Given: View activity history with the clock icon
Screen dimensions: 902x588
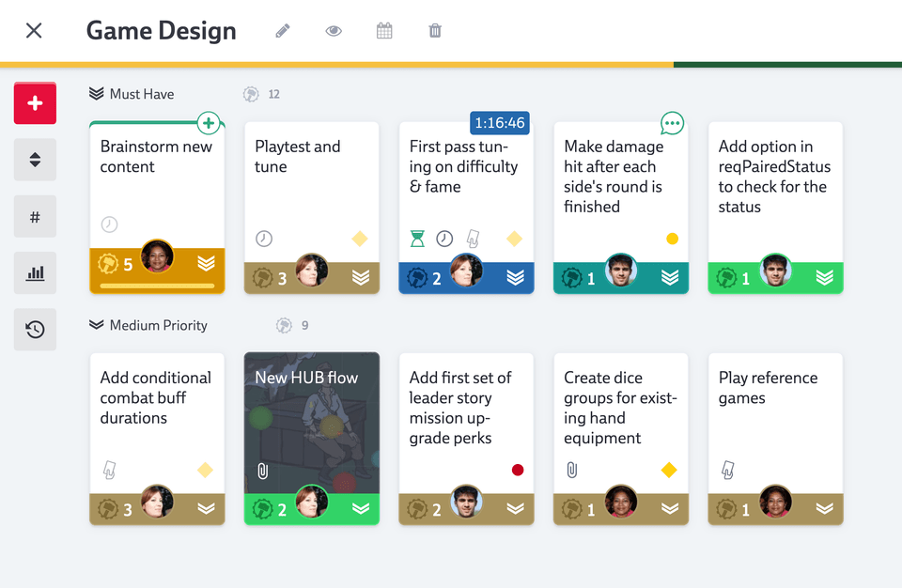Looking at the screenshot, I should click(x=35, y=329).
